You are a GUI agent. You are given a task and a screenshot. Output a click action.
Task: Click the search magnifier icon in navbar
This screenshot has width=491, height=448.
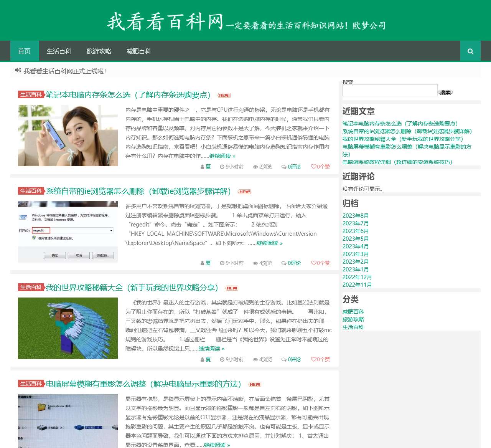470,51
